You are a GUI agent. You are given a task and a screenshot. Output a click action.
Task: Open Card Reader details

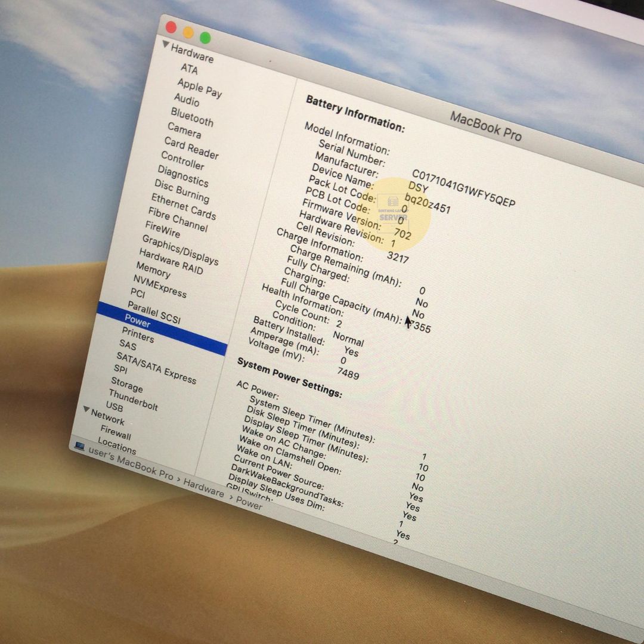click(x=191, y=148)
